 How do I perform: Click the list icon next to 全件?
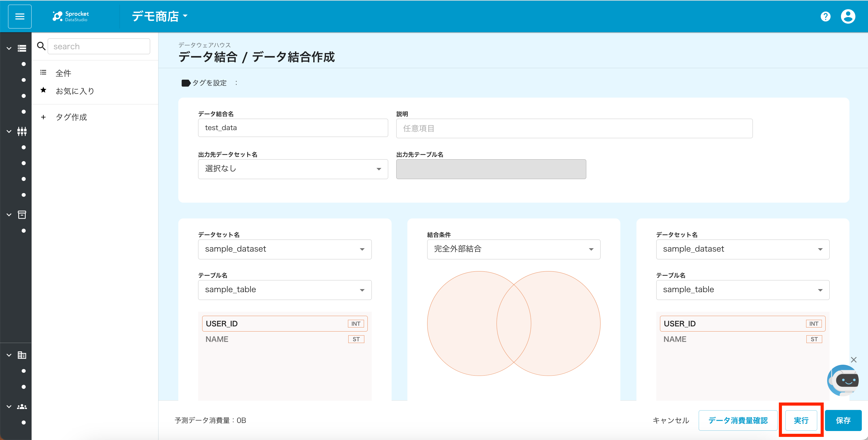tap(43, 73)
